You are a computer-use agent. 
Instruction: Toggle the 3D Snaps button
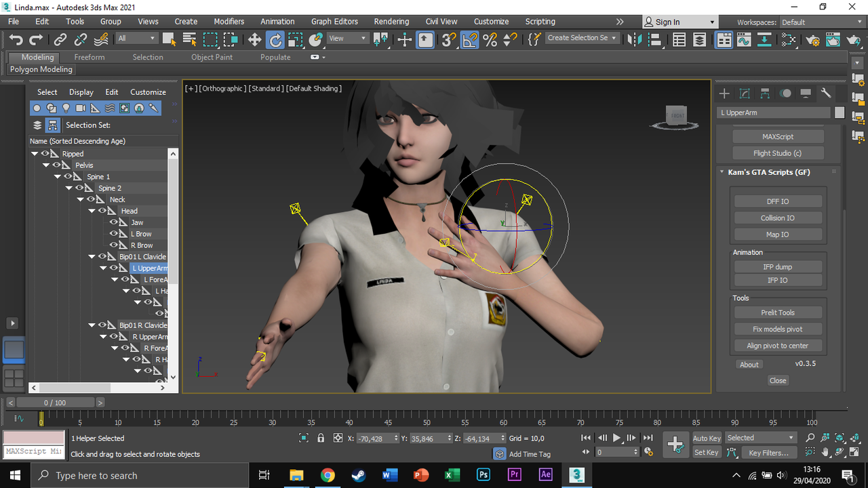coord(449,39)
